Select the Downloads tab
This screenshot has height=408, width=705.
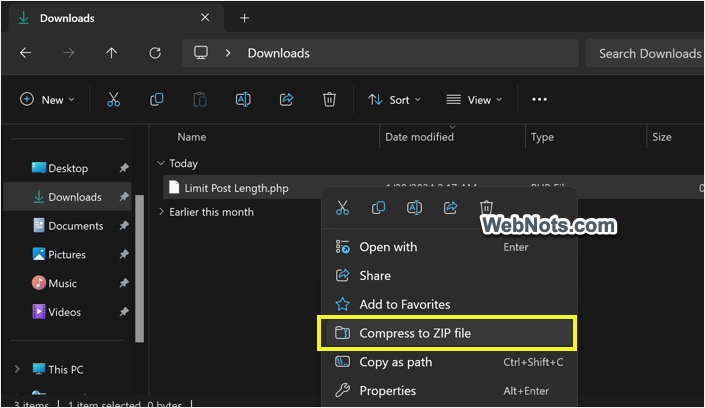[x=116, y=18]
